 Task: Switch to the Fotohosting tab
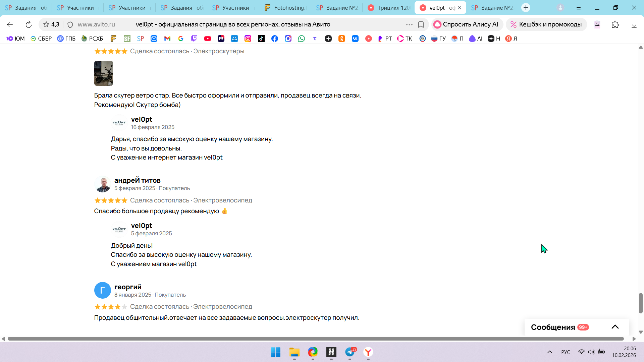pyautogui.click(x=286, y=7)
